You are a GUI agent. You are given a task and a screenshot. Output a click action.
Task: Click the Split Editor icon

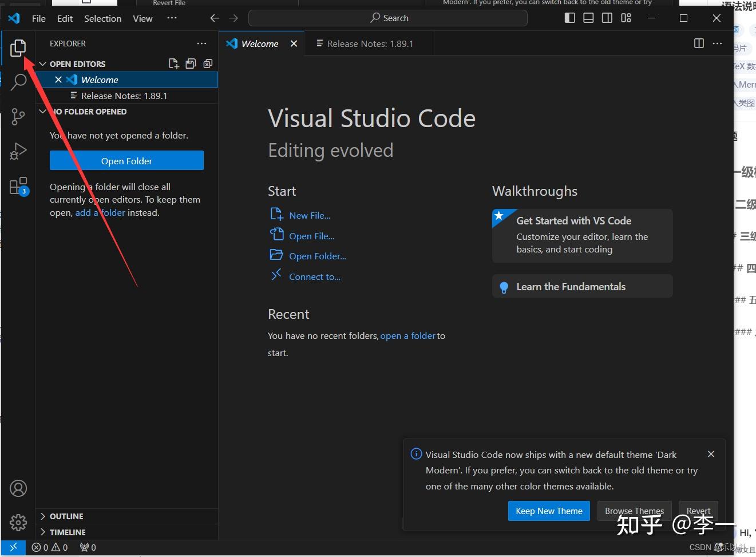(x=699, y=43)
